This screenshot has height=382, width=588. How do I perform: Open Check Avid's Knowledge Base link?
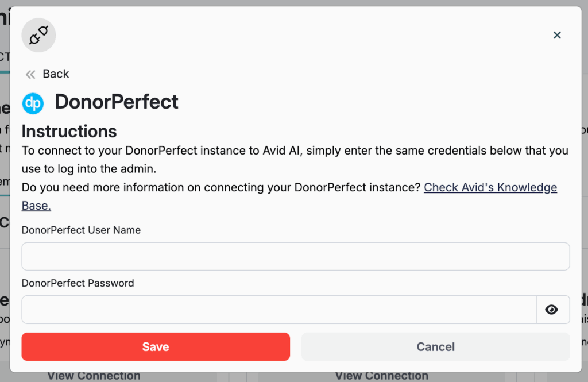point(490,187)
